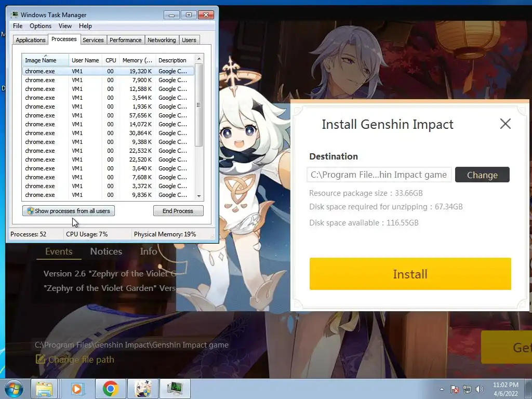
Task: Sort processes by Memory column header
Action: coord(137,60)
